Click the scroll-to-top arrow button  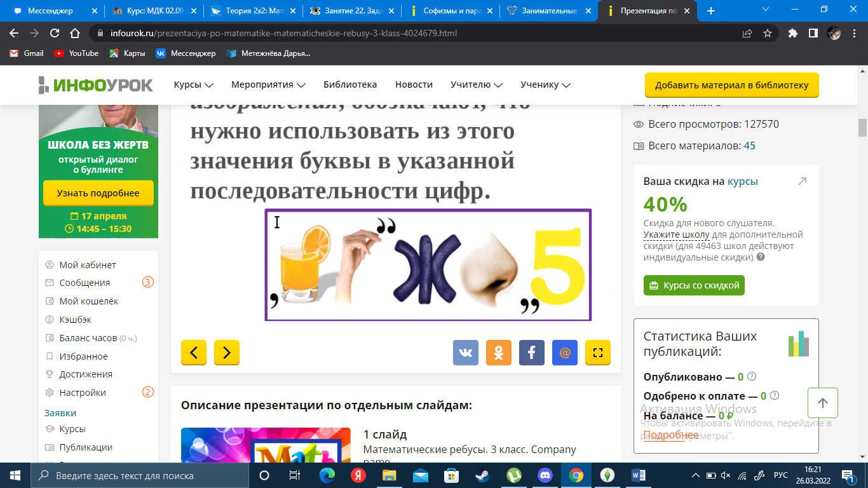[x=823, y=403]
